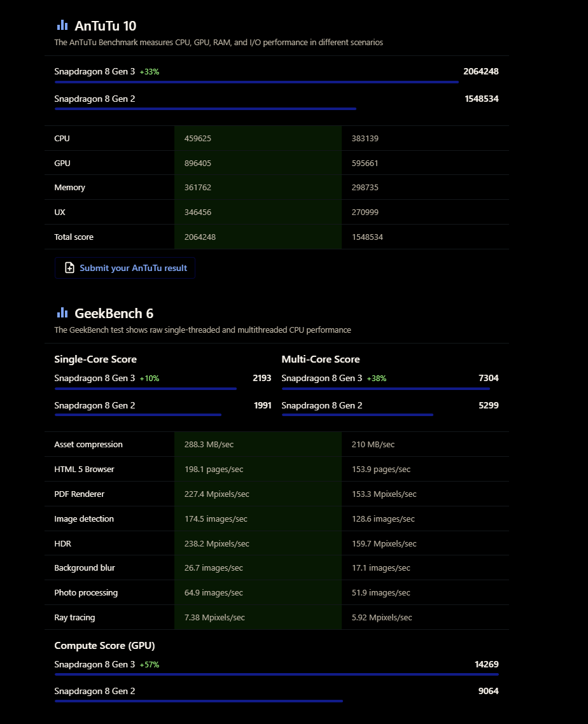The width and height of the screenshot is (588, 724).
Task: Select Memory value 298735
Action: tap(365, 187)
